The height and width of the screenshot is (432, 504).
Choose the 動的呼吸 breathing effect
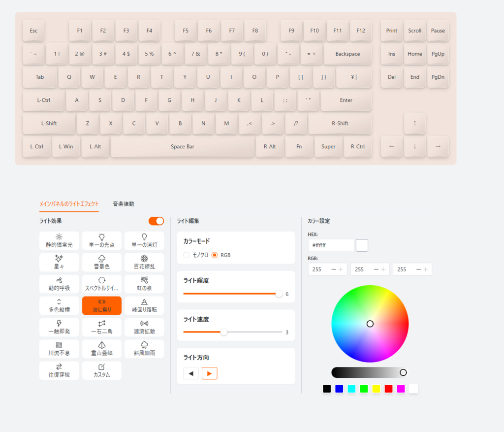59,284
